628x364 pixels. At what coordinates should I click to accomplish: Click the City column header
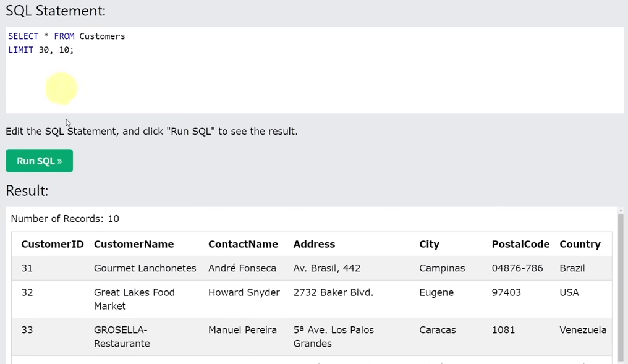(x=430, y=244)
